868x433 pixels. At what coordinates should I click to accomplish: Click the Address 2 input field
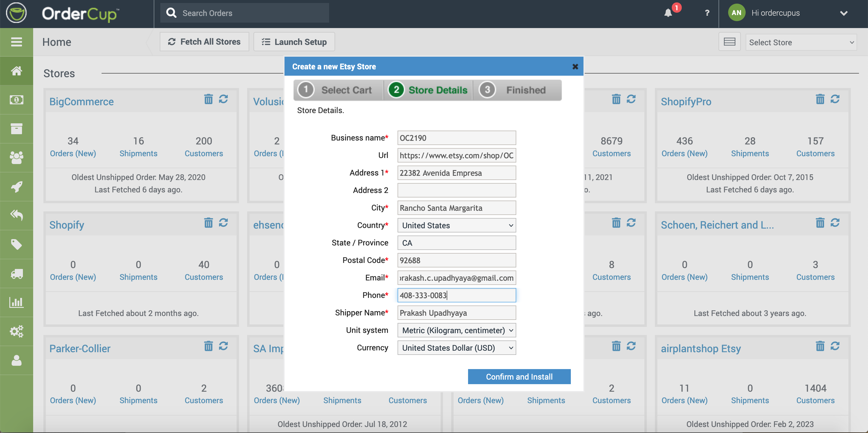456,190
